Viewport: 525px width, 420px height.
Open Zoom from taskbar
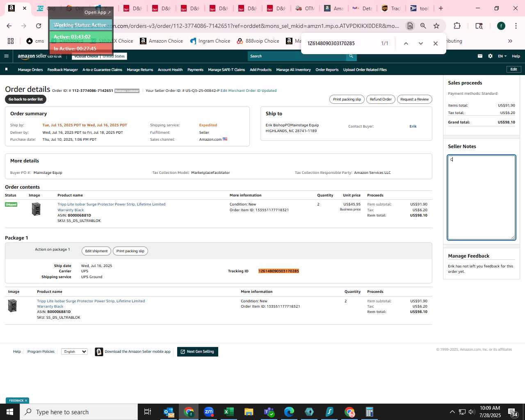[209, 412]
